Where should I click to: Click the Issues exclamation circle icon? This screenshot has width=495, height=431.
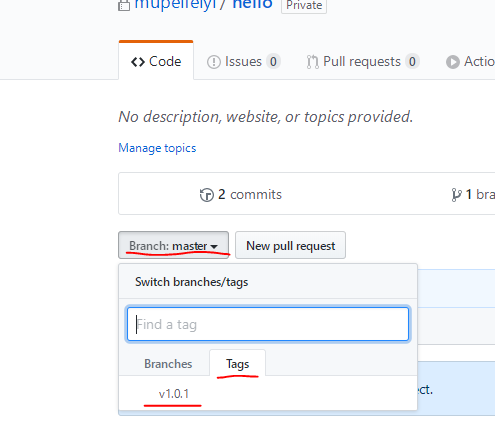pos(214,62)
